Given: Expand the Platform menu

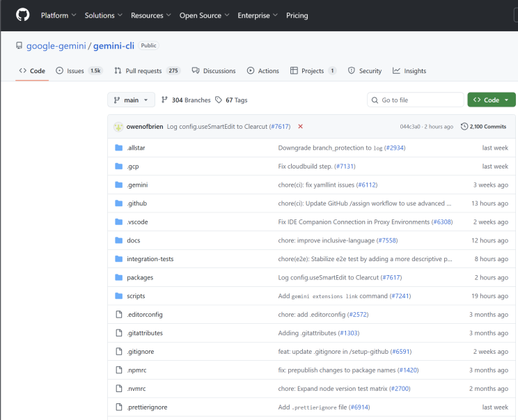Looking at the screenshot, I should (x=58, y=15).
